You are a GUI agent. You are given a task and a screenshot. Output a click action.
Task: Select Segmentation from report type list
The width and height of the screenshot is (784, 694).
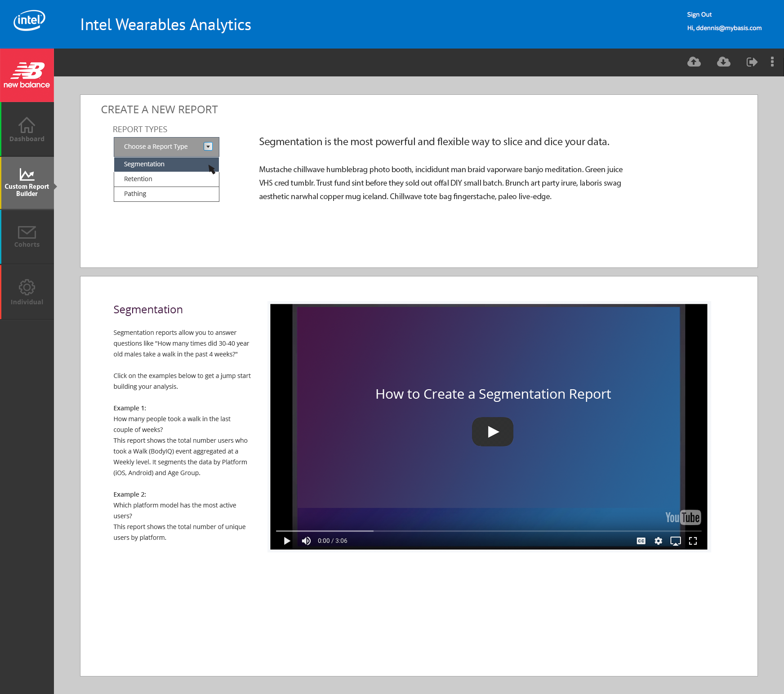(x=166, y=164)
